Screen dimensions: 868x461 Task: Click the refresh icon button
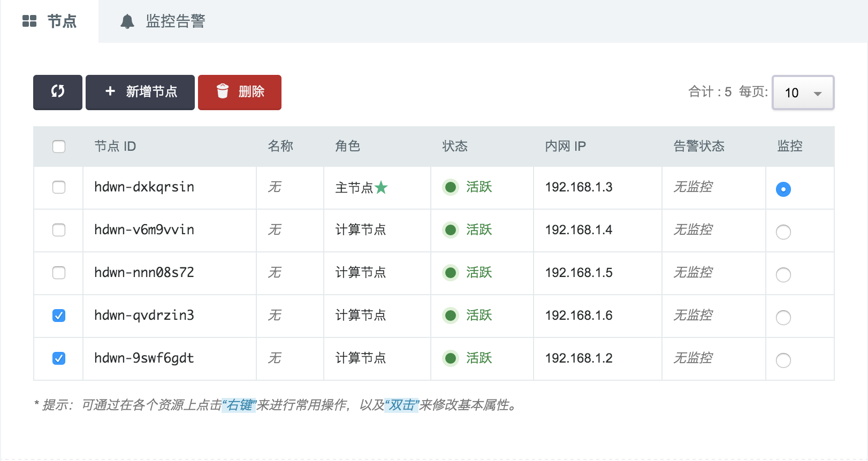(x=58, y=93)
